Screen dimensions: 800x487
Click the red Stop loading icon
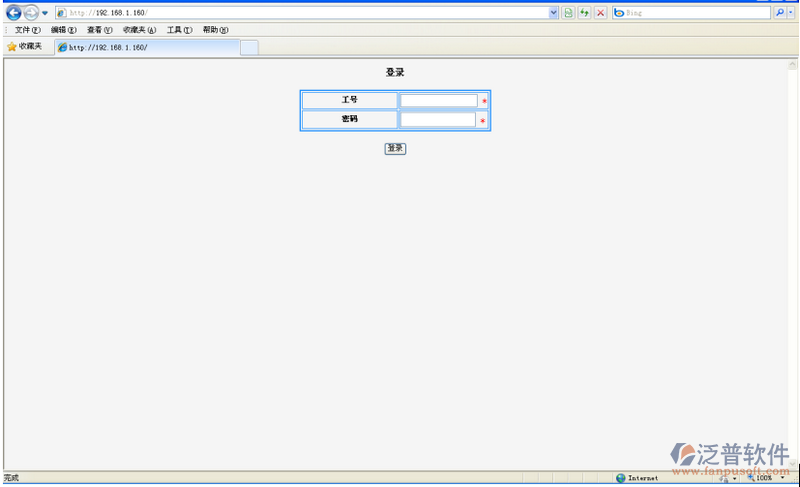click(601, 13)
